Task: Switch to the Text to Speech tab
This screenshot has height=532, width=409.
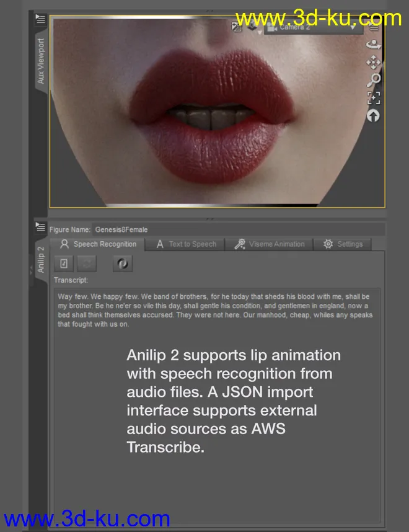Action: (x=185, y=244)
